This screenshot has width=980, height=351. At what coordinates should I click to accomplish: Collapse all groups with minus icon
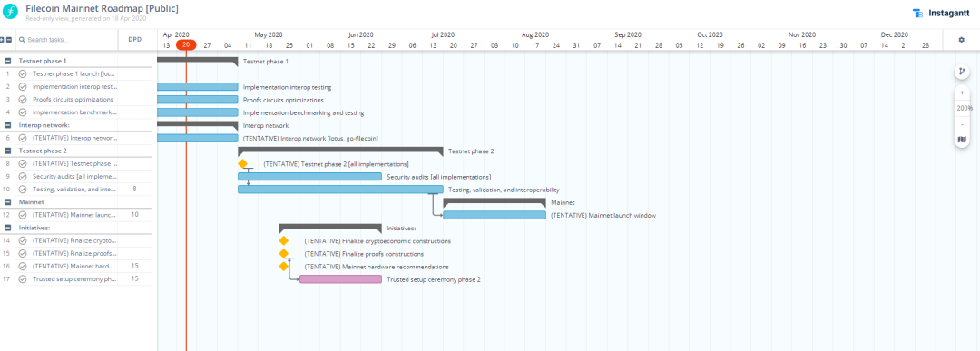pyautogui.click(x=9, y=39)
